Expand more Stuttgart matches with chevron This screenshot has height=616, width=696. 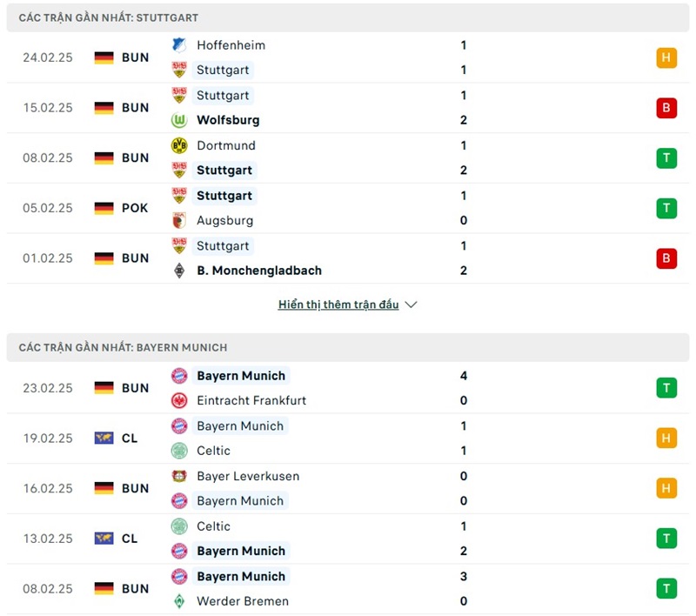click(412, 305)
